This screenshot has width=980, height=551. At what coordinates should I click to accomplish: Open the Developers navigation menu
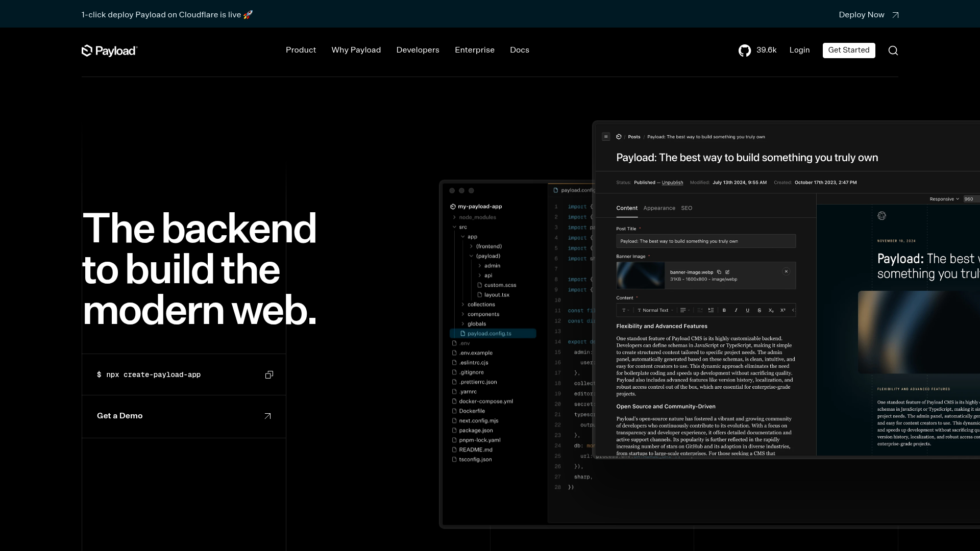coord(418,50)
